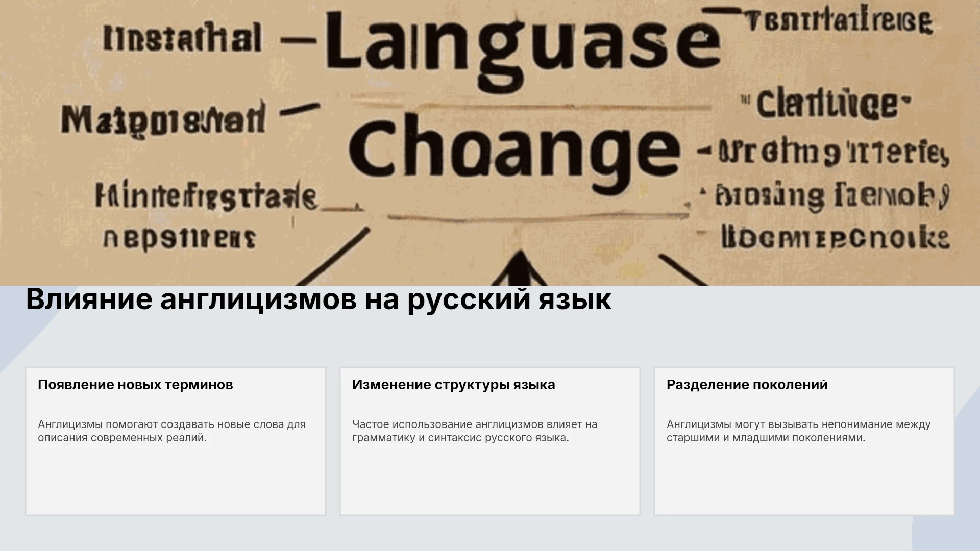Click the description text about создавать новые слова
The height and width of the screenshot is (551, 980).
point(172,431)
